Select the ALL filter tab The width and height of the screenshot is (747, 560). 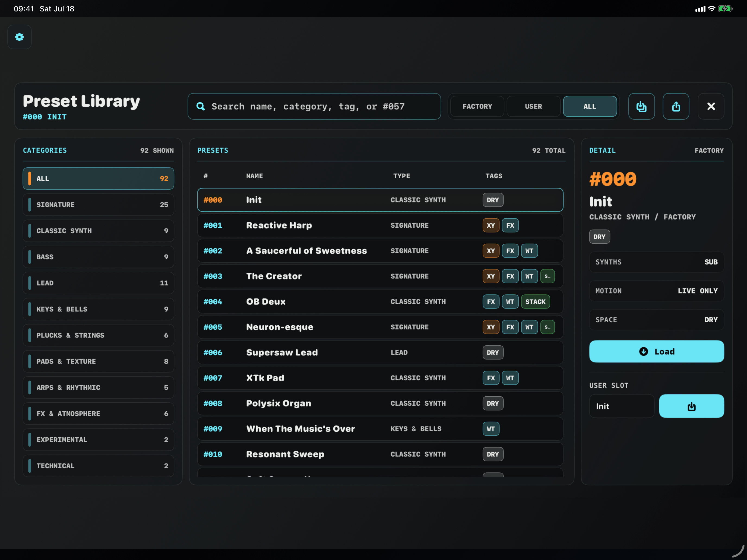click(590, 106)
